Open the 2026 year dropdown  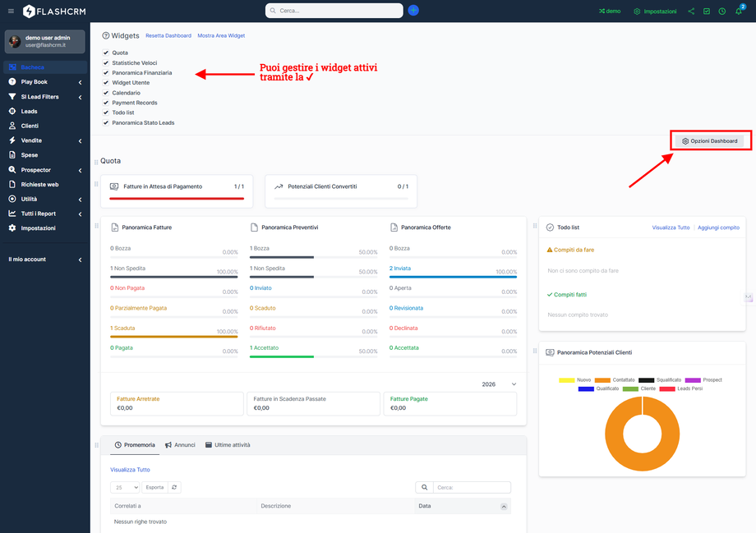501,384
